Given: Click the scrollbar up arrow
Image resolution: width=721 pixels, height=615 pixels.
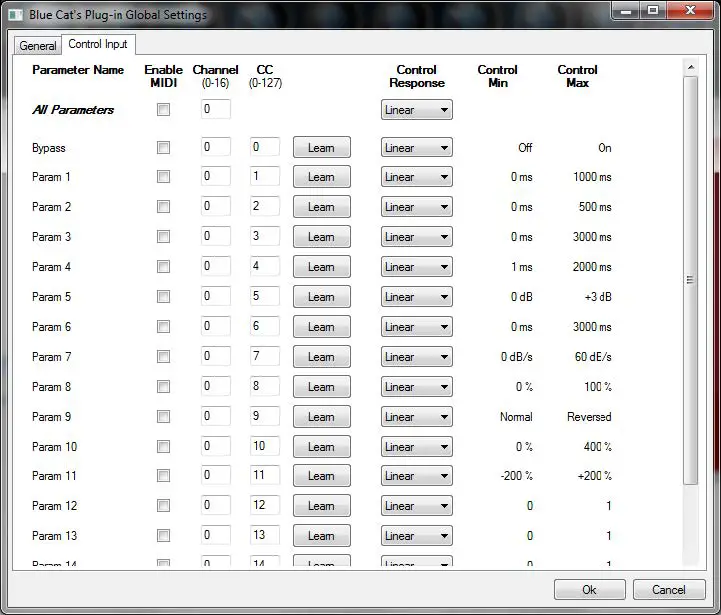Looking at the screenshot, I should (690, 68).
